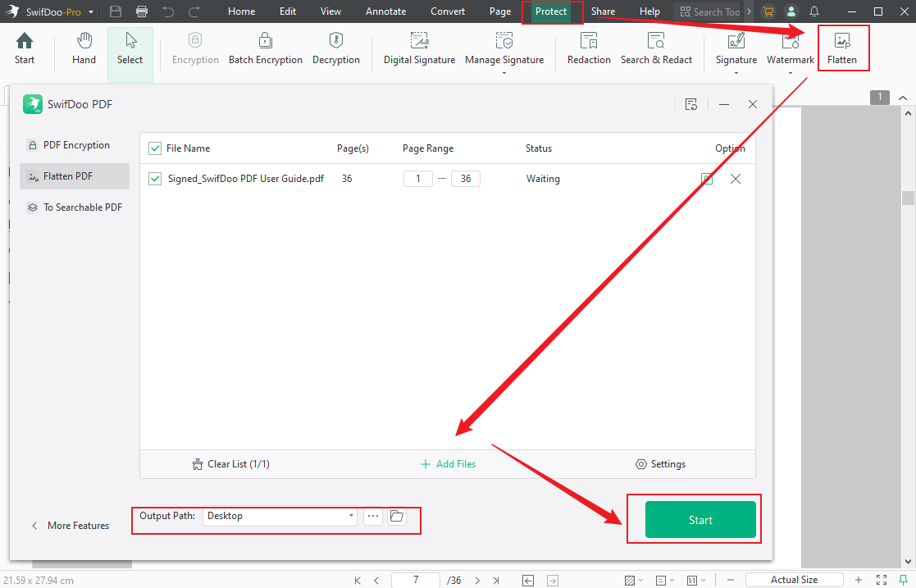
Task: Open the Flatten tool
Action: (843, 48)
